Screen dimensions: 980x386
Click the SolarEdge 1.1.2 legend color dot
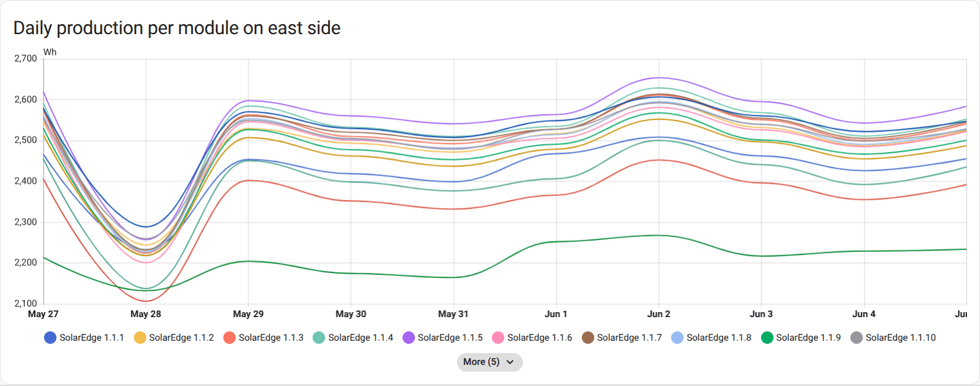click(140, 338)
